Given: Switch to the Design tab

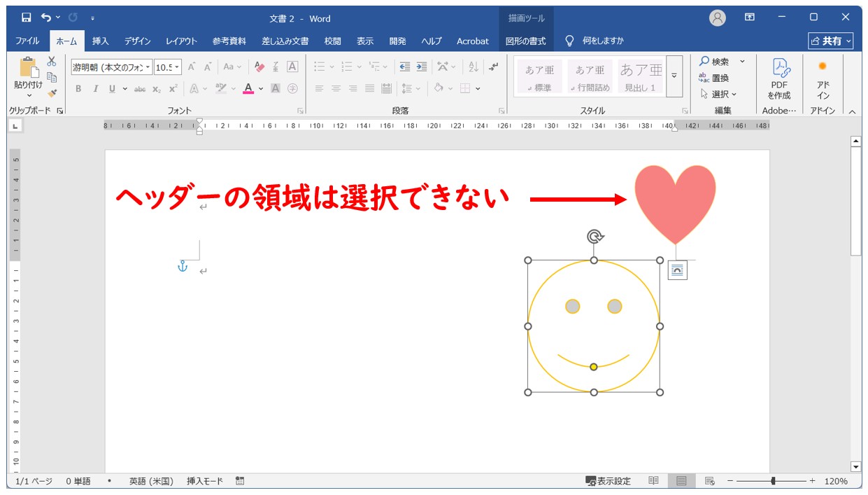Looking at the screenshot, I should click(x=137, y=41).
